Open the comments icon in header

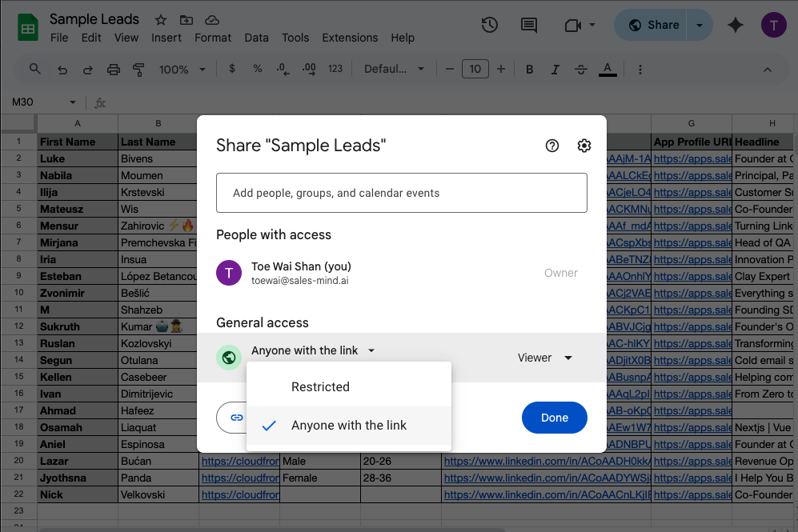tap(529, 25)
